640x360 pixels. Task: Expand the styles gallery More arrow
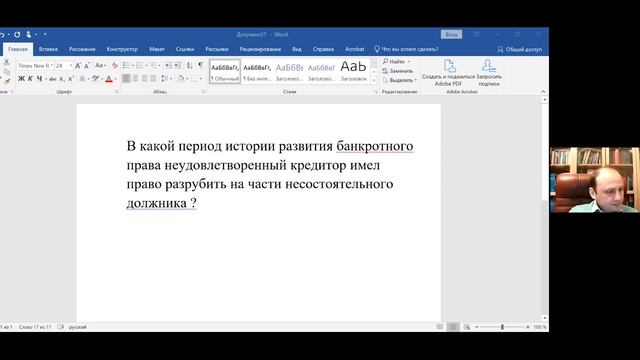click(374, 81)
